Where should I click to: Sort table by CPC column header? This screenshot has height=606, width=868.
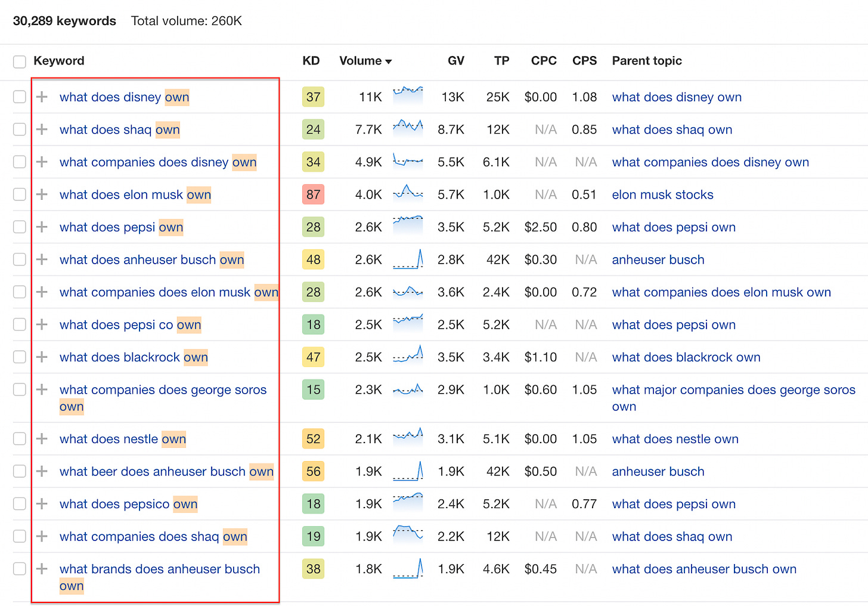pyautogui.click(x=544, y=61)
